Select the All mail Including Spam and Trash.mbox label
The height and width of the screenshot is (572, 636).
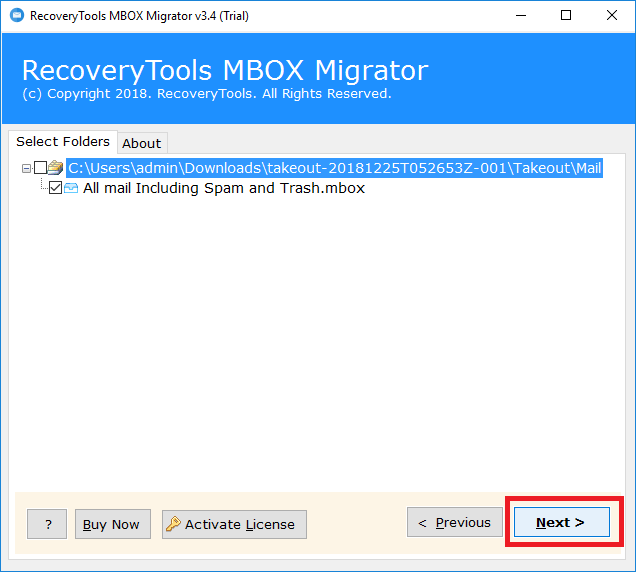pyautogui.click(x=224, y=188)
